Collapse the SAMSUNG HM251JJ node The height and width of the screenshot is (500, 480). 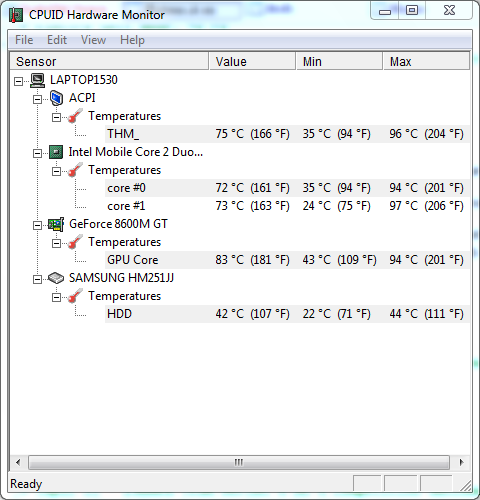38,279
